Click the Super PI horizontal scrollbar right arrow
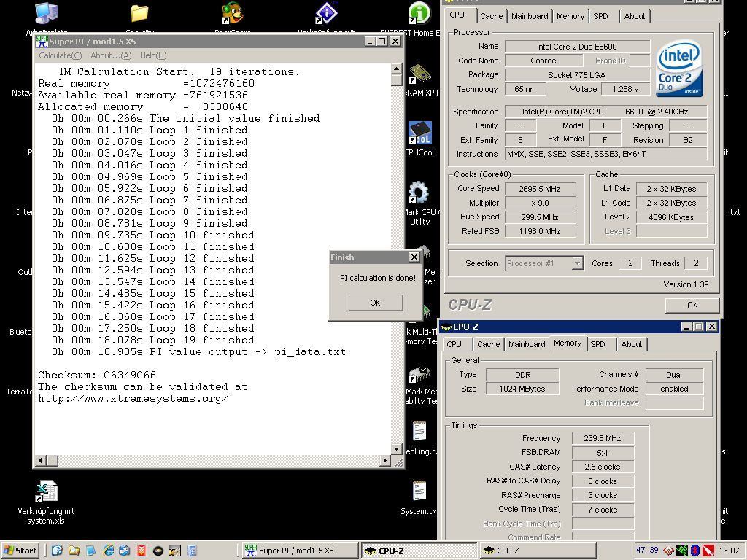This screenshot has width=747, height=560. pyautogui.click(x=385, y=461)
